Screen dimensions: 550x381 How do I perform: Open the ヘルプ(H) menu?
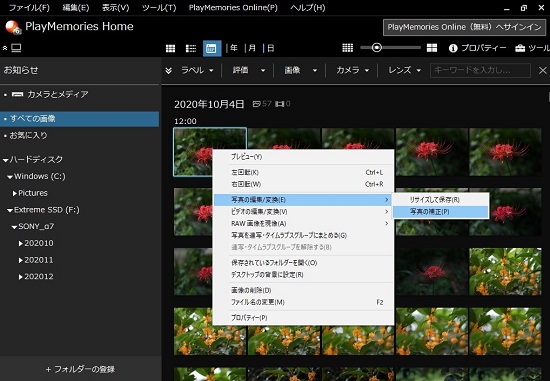pos(308,8)
